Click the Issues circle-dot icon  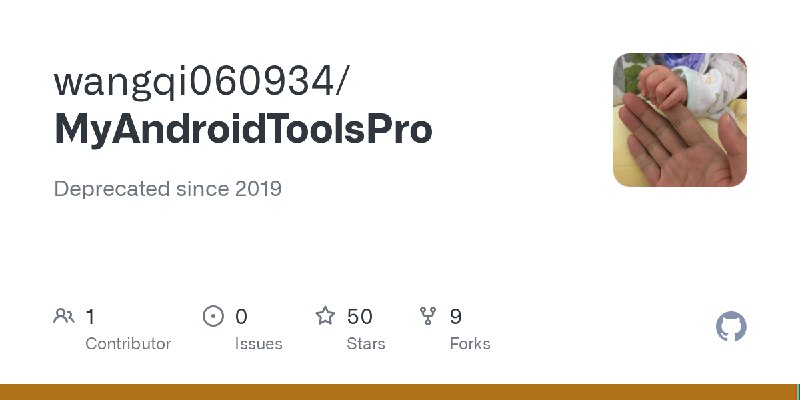pyautogui.click(x=213, y=316)
